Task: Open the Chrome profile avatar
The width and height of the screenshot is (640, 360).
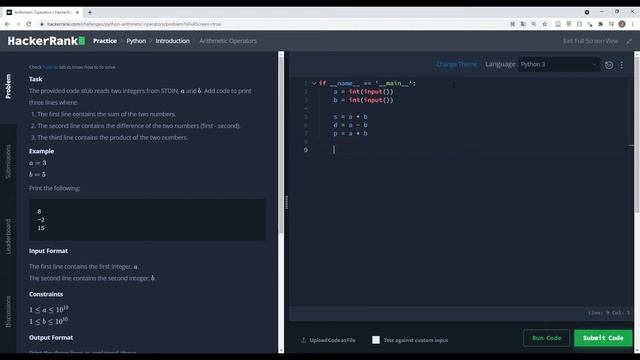Action: click(622, 24)
